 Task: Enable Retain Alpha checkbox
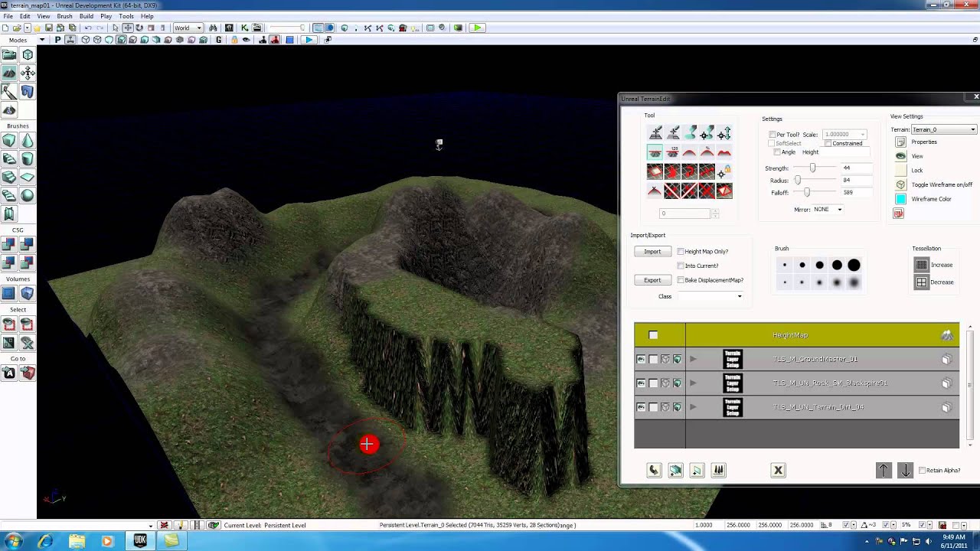coord(922,471)
